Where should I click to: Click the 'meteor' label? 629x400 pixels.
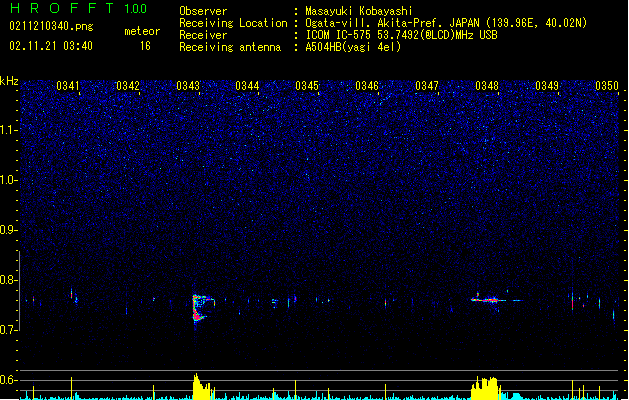coord(142,31)
